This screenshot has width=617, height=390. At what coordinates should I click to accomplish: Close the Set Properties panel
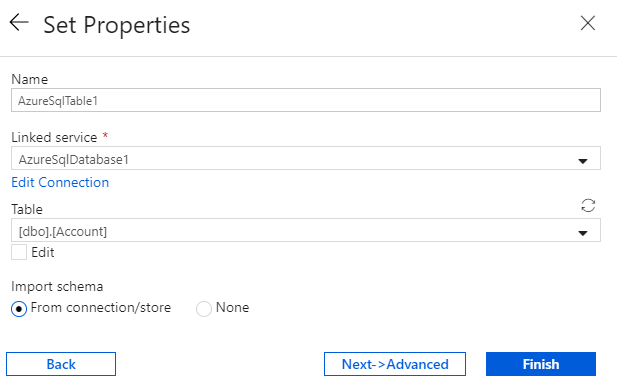(x=588, y=23)
